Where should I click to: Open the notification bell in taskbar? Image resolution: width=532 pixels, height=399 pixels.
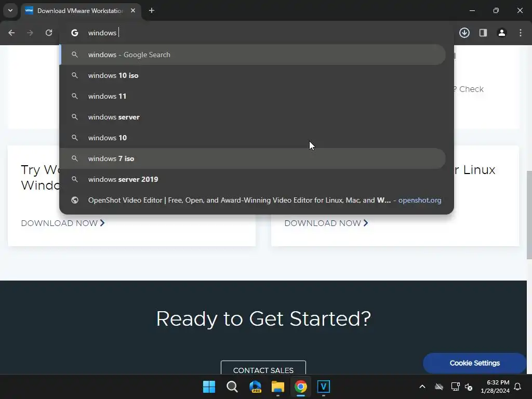(518, 387)
